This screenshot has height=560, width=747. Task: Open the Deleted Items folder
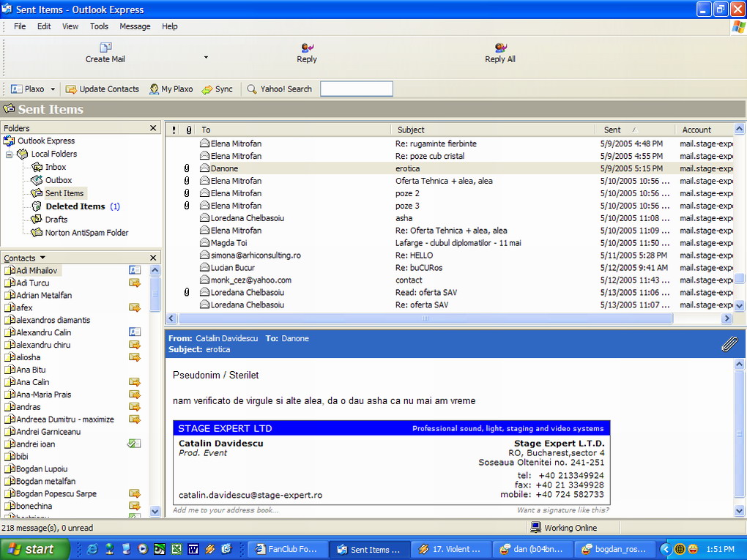pos(75,206)
